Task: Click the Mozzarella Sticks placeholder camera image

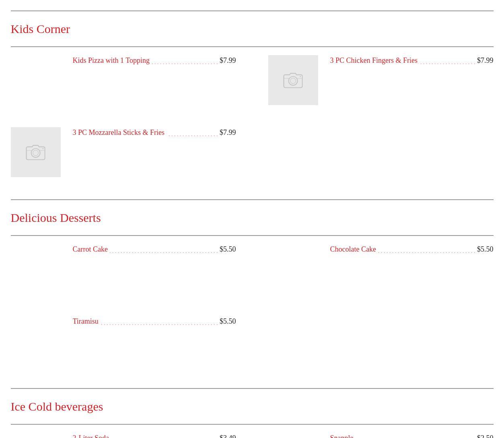Action: [x=36, y=152]
